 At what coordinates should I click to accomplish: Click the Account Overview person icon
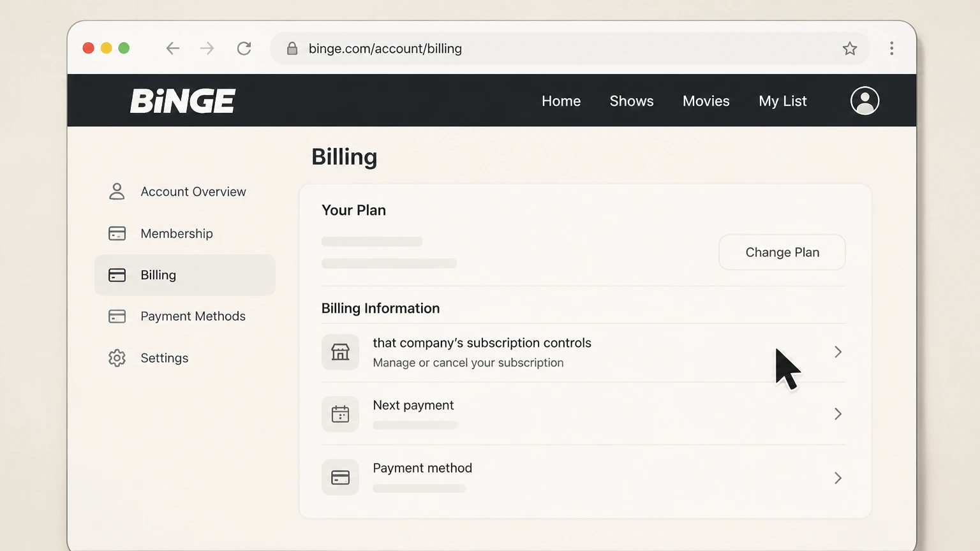[x=117, y=191]
